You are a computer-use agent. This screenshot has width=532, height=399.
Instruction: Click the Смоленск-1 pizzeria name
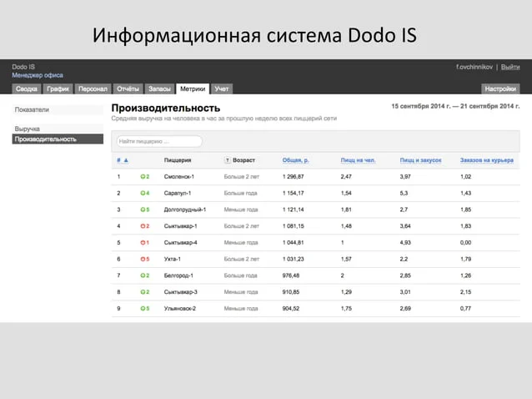(x=178, y=177)
